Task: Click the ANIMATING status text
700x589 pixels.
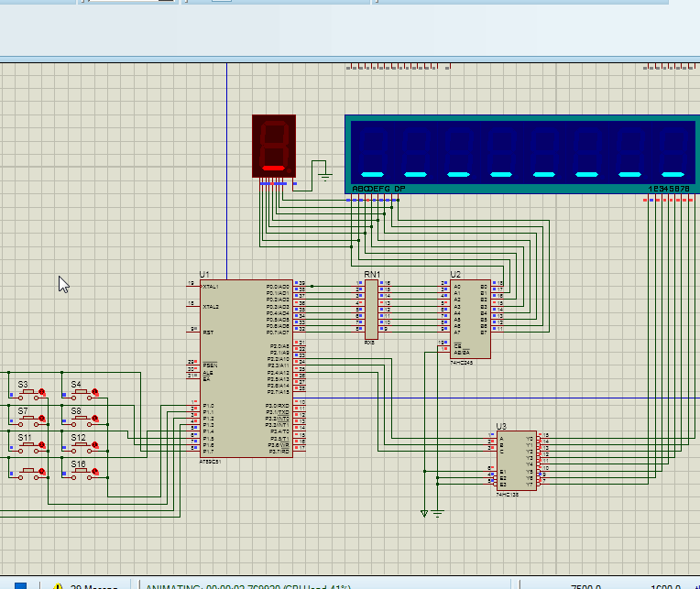Action: pos(248,586)
